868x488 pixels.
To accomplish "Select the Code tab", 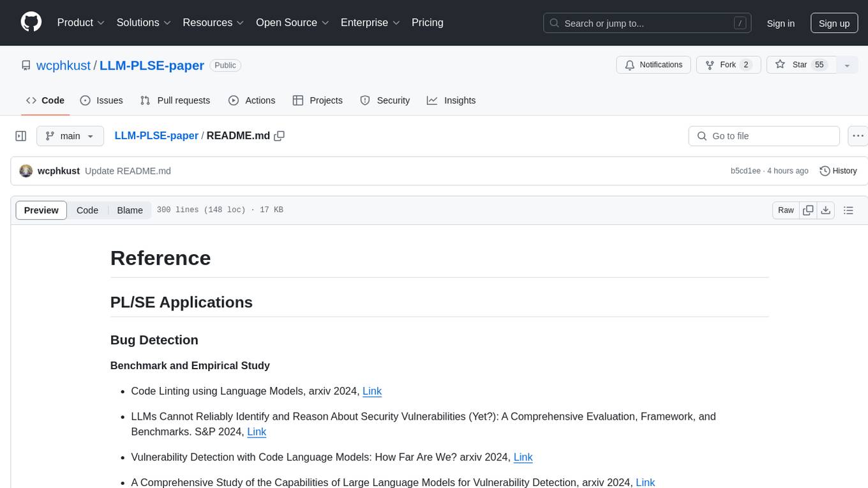I will pyautogui.click(x=45, y=100).
